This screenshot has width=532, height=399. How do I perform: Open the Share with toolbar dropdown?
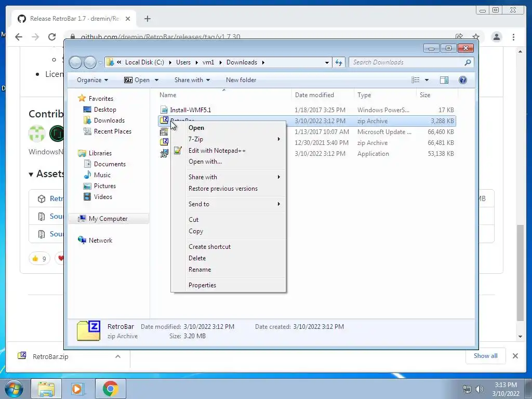coord(192,80)
